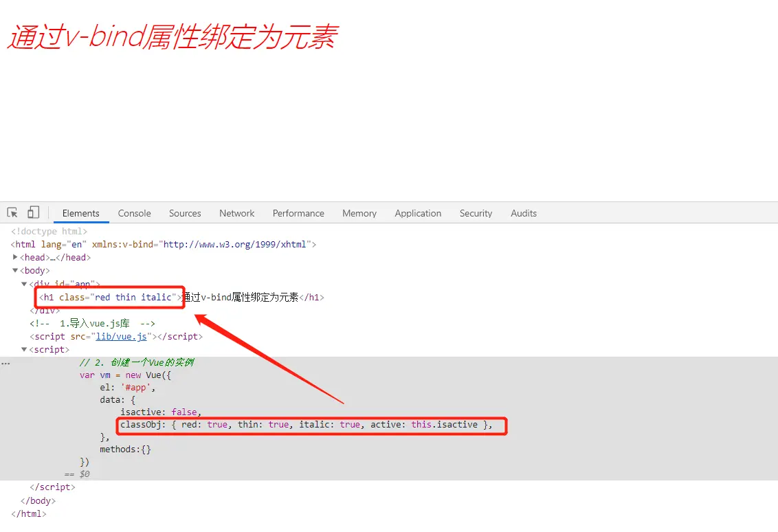Viewport: 778px width, 532px height.
Task: Expand the collapsed head node
Action: (15, 257)
